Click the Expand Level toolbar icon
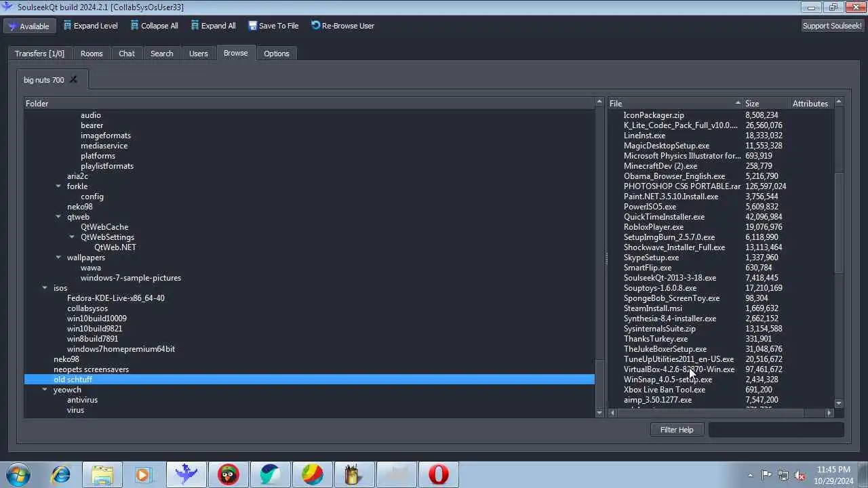 click(67, 26)
